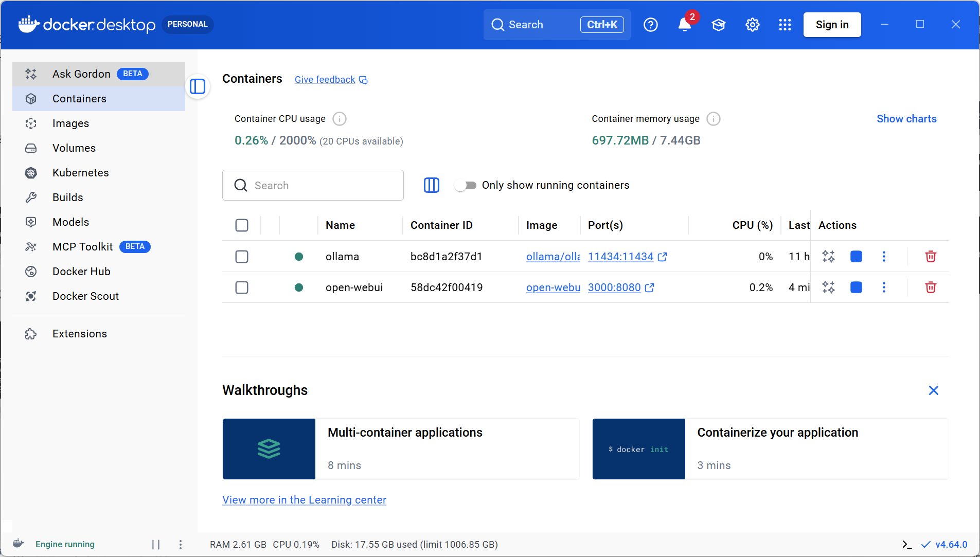The image size is (980, 557).
Task: Open Multi-container applications walkthrough
Action: 401,449
